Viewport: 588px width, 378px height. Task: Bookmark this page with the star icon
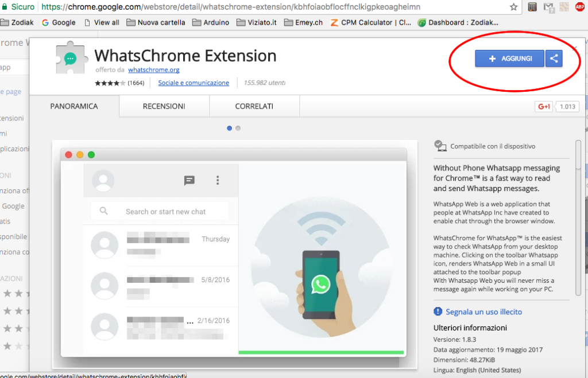[x=513, y=7]
